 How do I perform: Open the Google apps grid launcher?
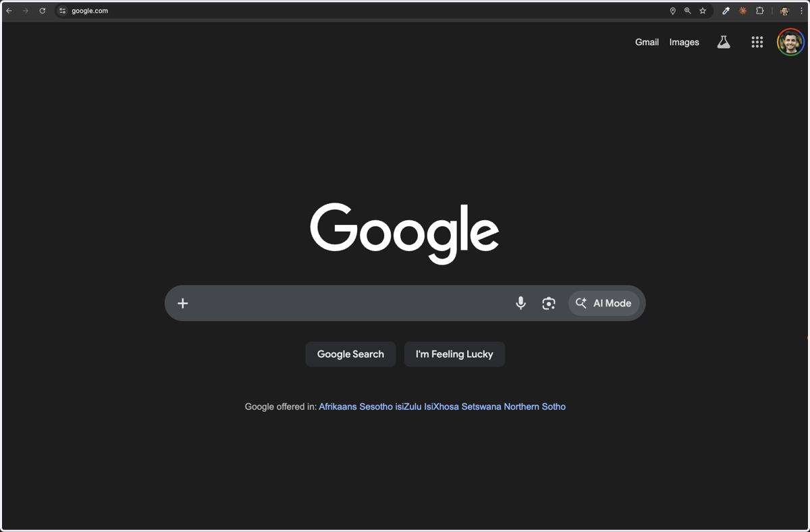pyautogui.click(x=757, y=42)
